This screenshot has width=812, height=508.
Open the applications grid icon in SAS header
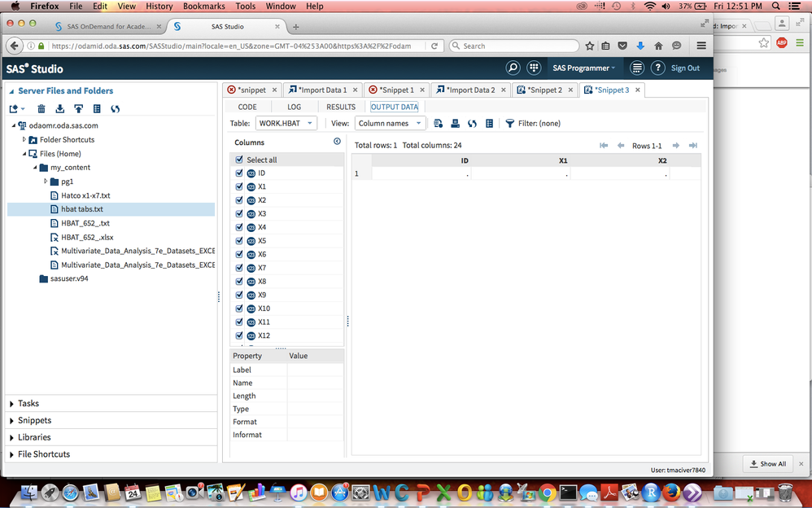(534, 68)
